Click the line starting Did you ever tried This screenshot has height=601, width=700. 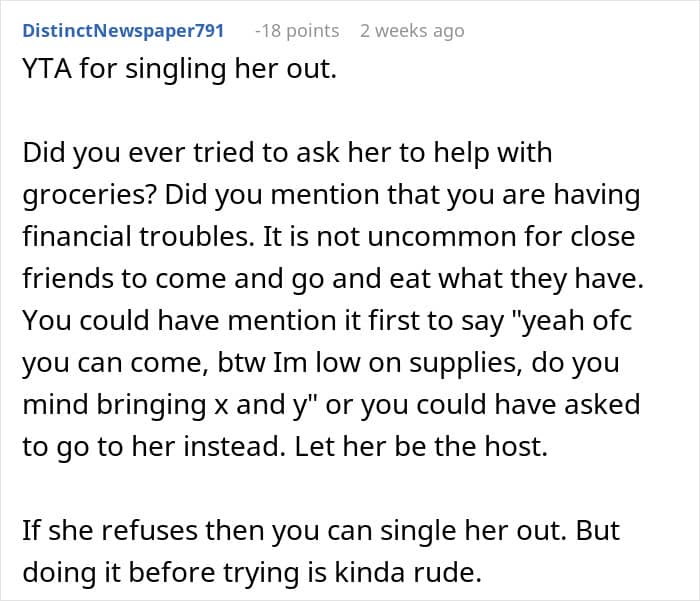coord(287,153)
